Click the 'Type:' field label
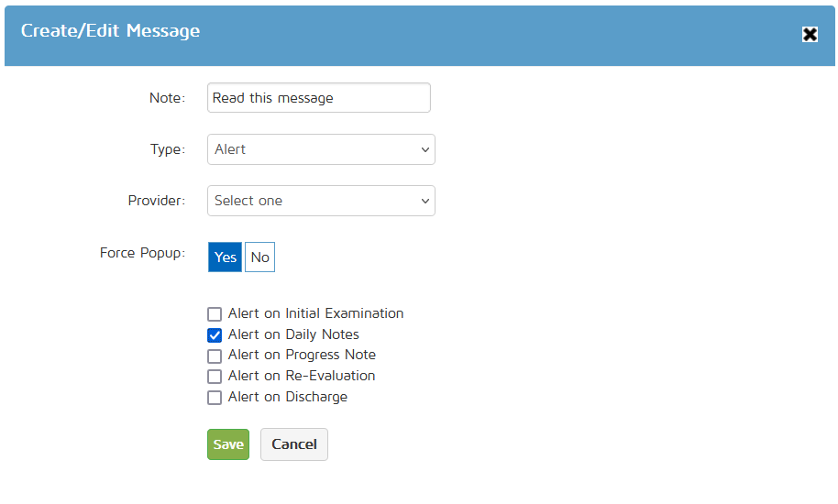 [x=167, y=149]
